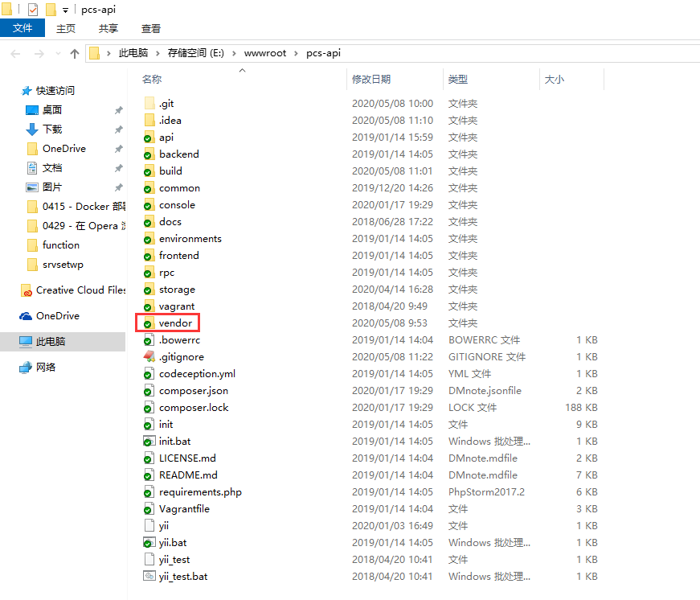This screenshot has height=600, width=700.
Task: Select the frontend folder name
Action: tap(179, 256)
